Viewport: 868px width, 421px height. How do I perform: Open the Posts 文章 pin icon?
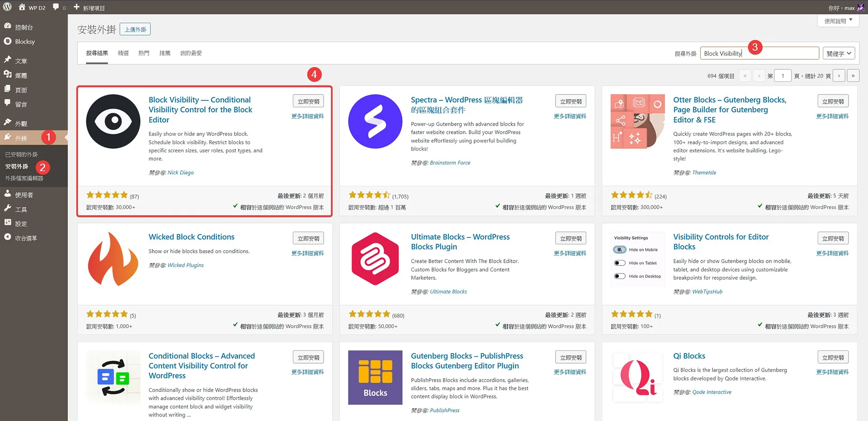tap(8, 59)
